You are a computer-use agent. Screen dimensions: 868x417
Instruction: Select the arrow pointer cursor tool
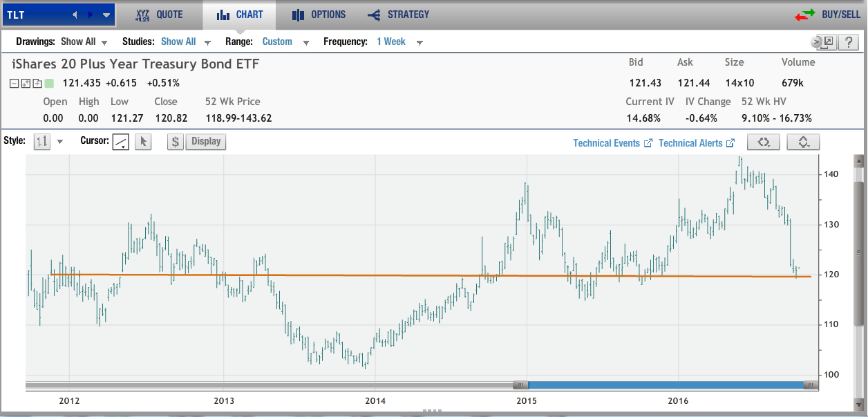143,141
